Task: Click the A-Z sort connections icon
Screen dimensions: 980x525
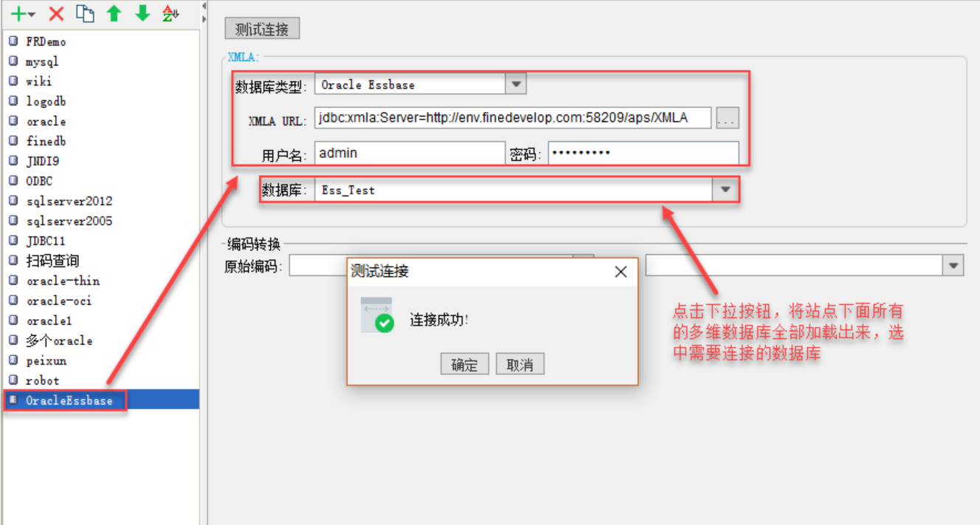Action: pos(170,13)
